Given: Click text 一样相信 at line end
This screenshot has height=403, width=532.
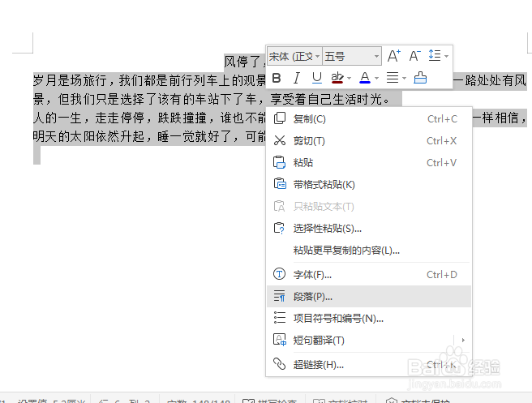Looking at the screenshot, I should (496, 118).
